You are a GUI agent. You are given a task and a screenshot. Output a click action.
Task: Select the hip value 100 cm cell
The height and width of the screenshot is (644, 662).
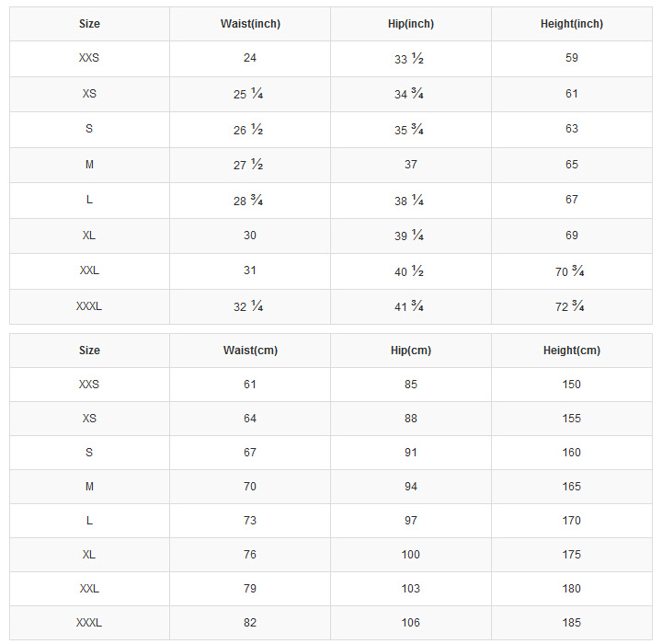410,555
